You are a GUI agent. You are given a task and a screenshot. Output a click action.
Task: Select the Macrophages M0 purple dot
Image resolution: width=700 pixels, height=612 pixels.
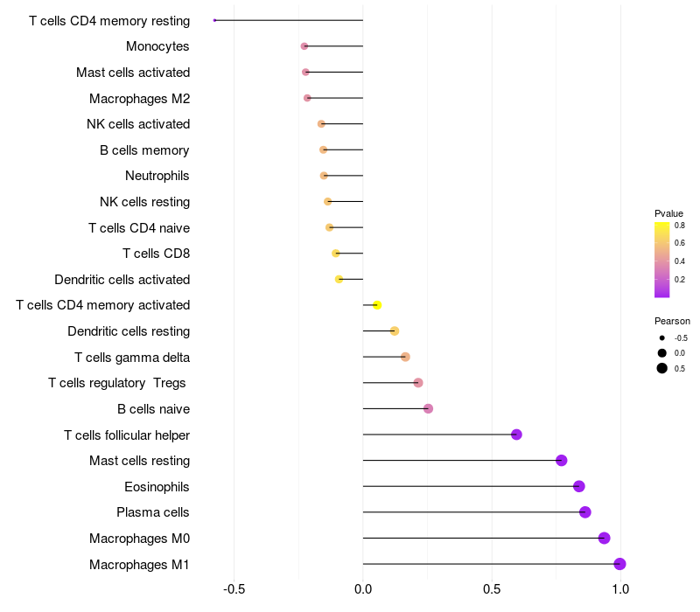click(x=604, y=538)
